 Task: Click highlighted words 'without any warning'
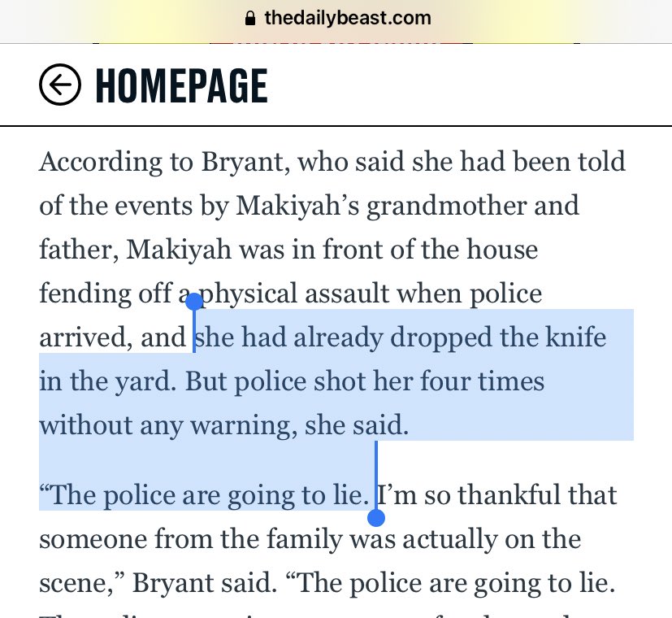pos(168,425)
